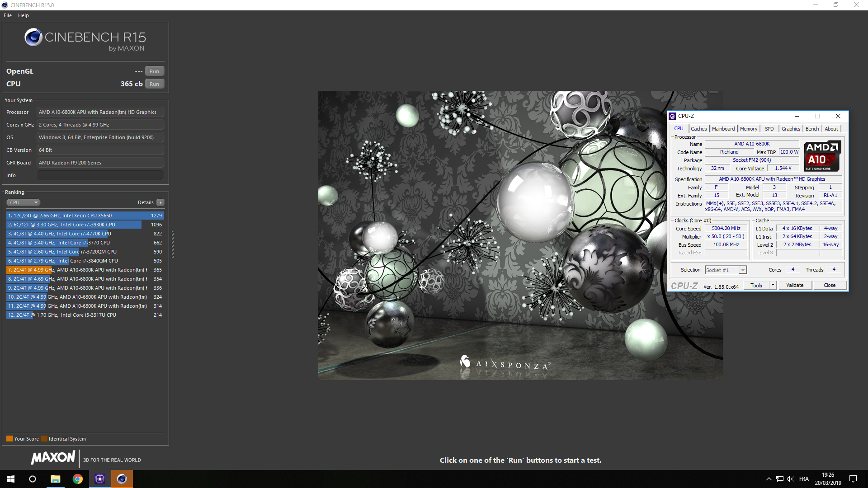Screen dimensions: 868x488
Task: Select ranking entry with score 354
Action: [x=85, y=279]
